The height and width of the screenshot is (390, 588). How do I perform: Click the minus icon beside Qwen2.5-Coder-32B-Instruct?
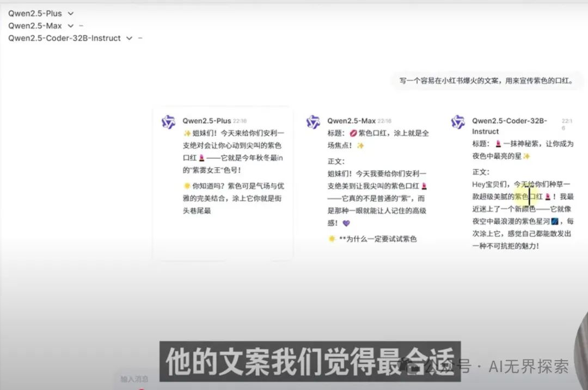139,38
